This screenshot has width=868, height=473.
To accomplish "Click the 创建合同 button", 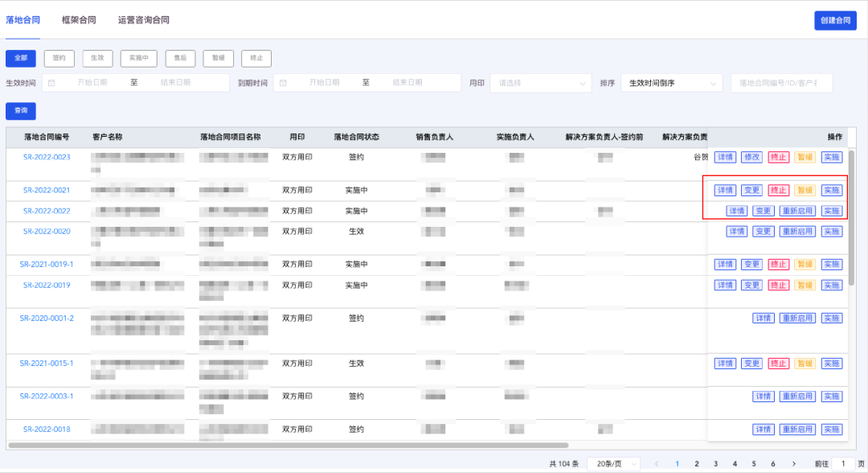I will pos(835,21).
